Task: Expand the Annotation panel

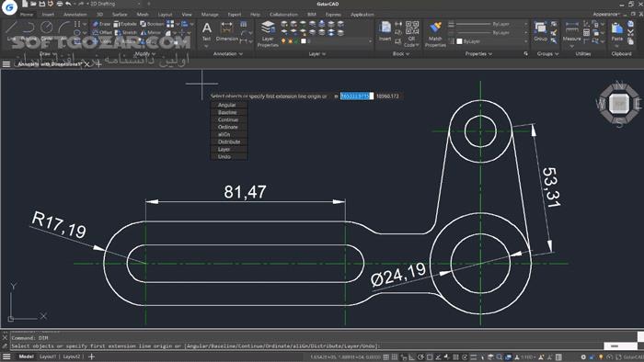Action: (228, 53)
